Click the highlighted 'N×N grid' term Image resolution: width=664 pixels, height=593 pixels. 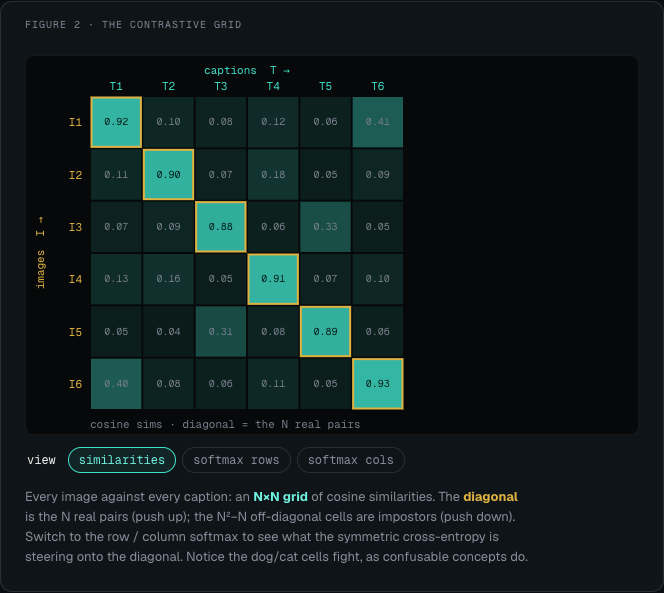pyautogui.click(x=280, y=496)
